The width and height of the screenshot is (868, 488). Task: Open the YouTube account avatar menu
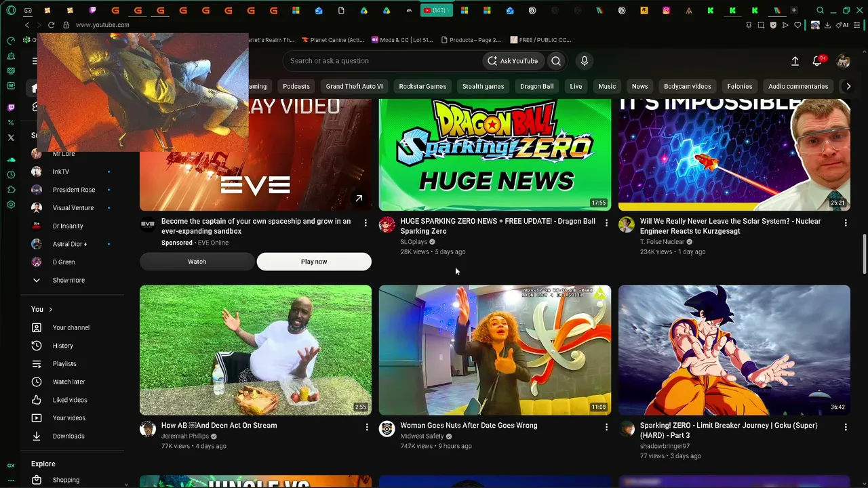point(844,61)
